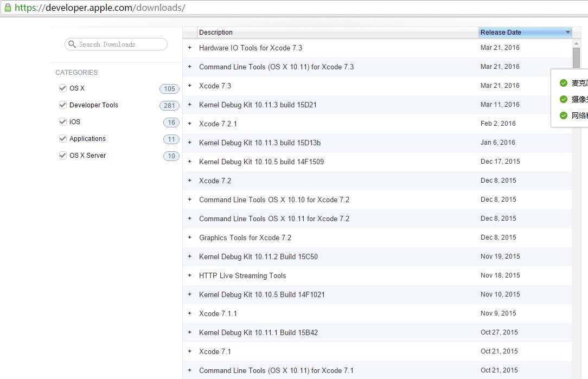Expand the Xcode 7.2 row
Screen dimensions: 588x379
190,181
